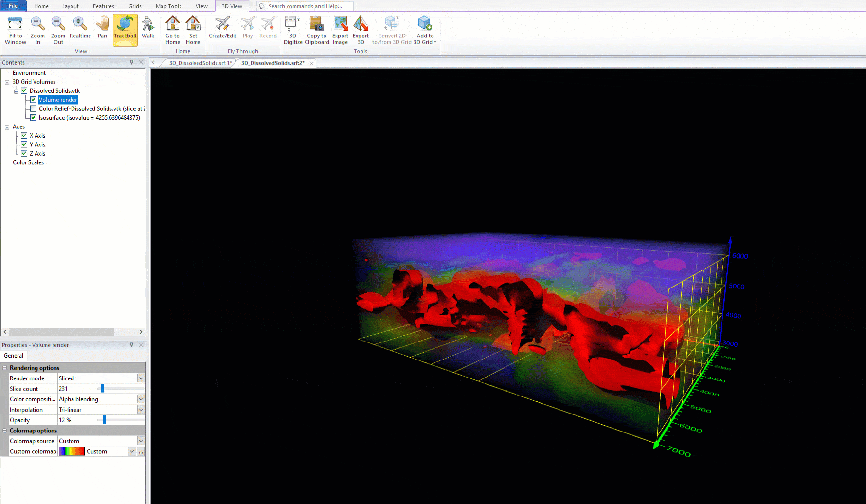Activate the Pan tool

(102, 29)
